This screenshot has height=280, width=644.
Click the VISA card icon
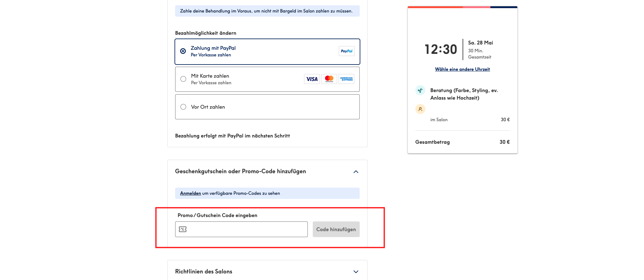[312, 79]
